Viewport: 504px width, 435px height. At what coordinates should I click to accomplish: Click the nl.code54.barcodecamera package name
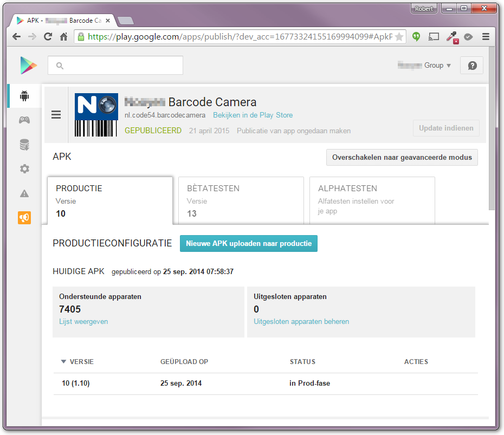click(165, 115)
